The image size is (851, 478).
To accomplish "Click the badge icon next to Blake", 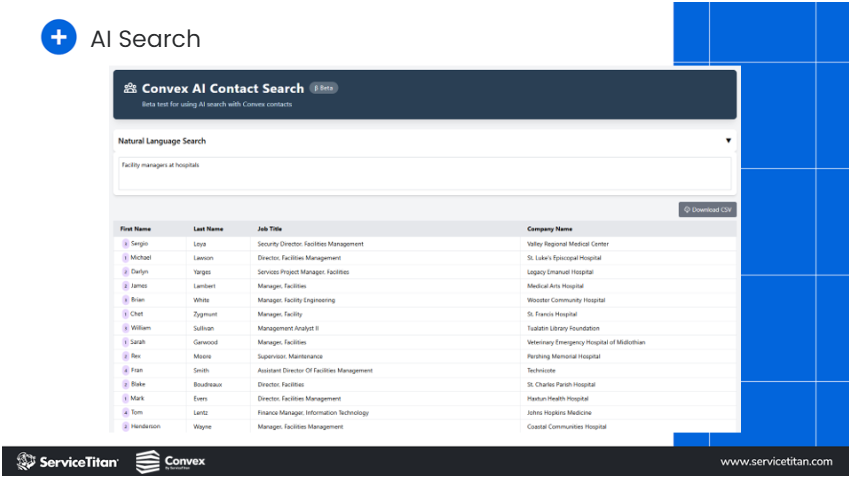I will (x=125, y=385).
